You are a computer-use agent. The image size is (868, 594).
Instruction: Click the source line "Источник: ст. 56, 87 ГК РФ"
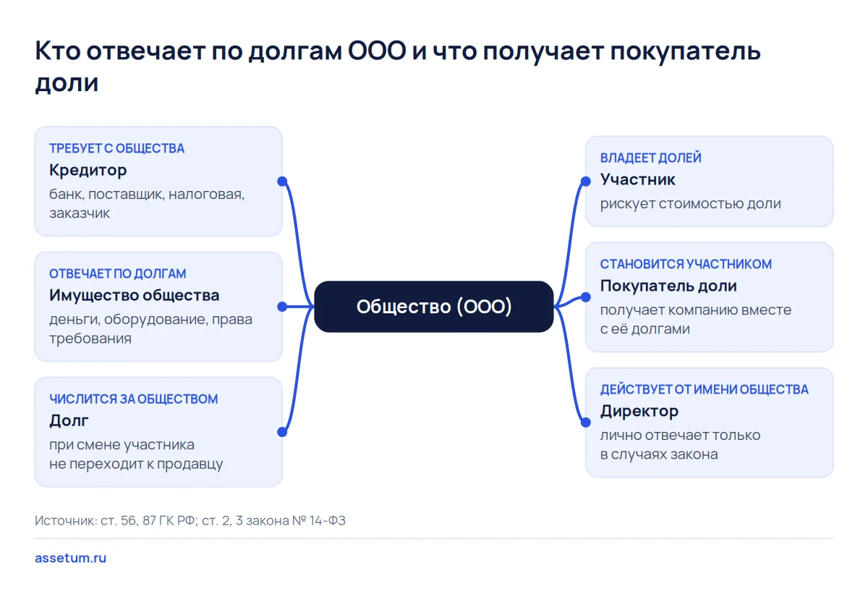(115, 521)
